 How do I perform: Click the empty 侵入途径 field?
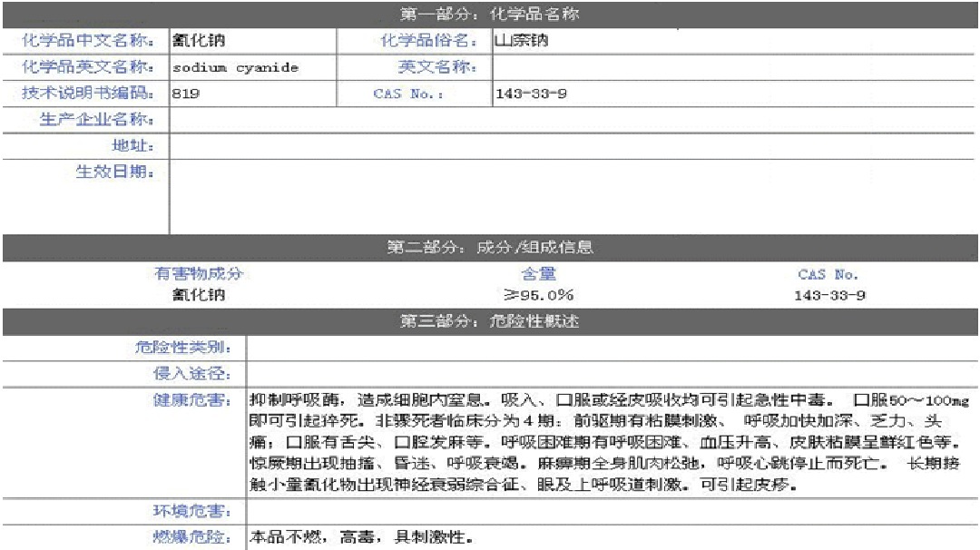click(x=612, y=373)
